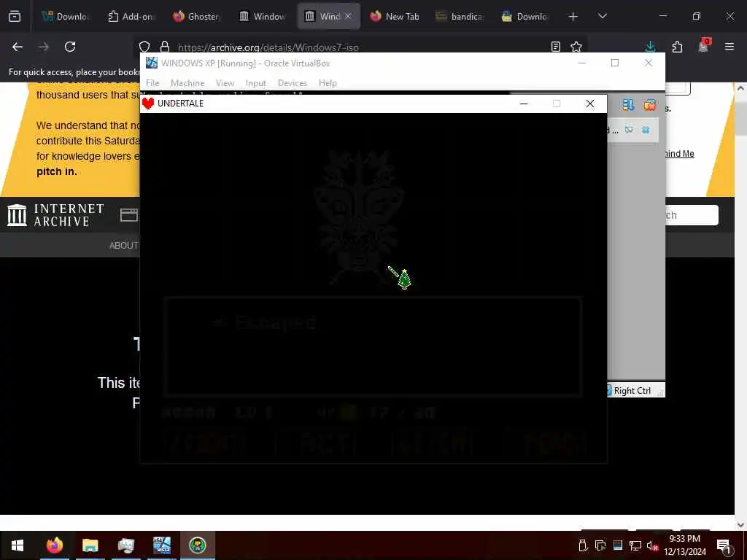Bookmark this page with the star icon

576,47
